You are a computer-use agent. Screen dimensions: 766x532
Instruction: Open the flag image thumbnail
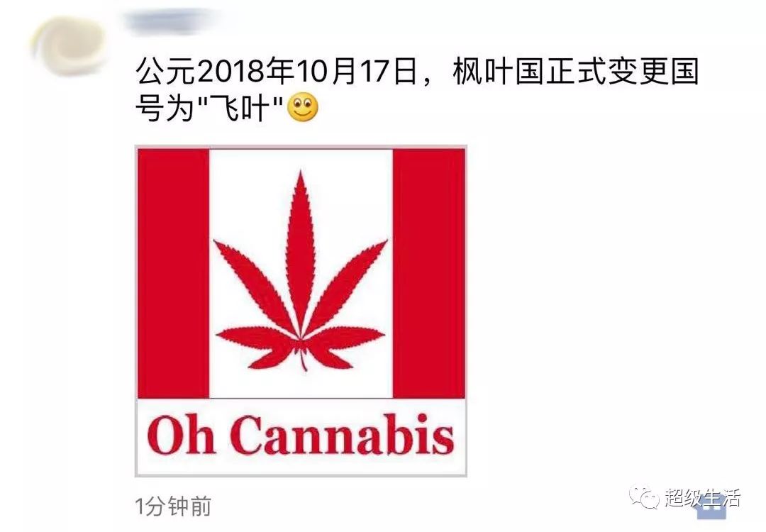(301, 311)
